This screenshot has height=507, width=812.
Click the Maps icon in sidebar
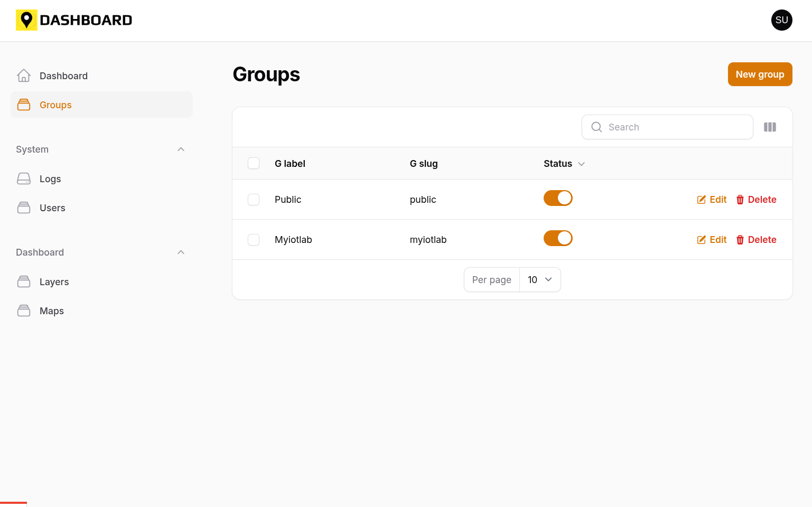[x=24, y=311]
